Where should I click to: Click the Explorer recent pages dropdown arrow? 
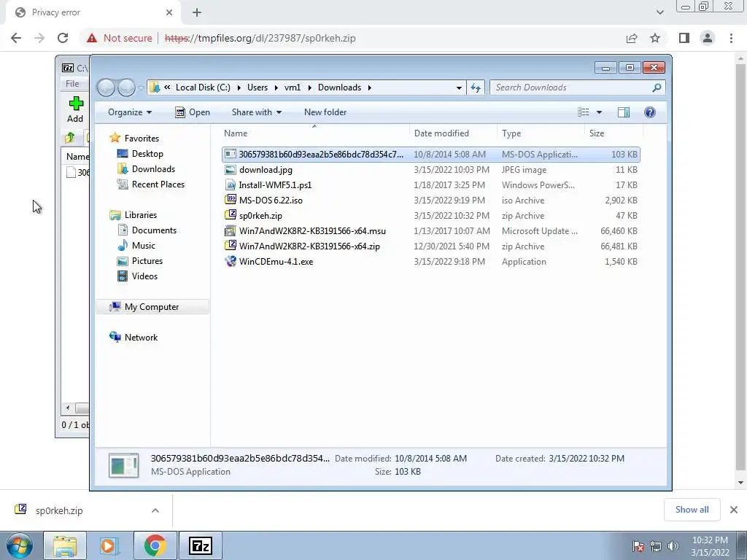[141, 88]
